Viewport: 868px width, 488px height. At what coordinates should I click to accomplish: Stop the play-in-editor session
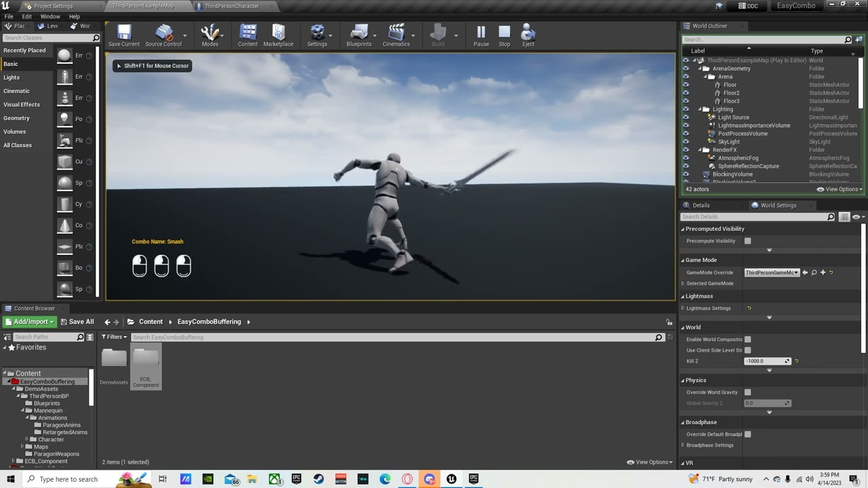(505, 35)
